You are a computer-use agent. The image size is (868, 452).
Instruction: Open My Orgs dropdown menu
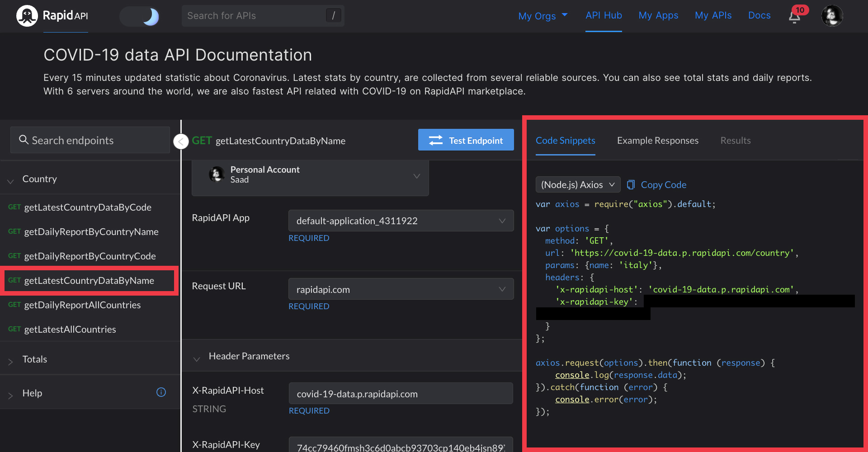coord(543,16)
